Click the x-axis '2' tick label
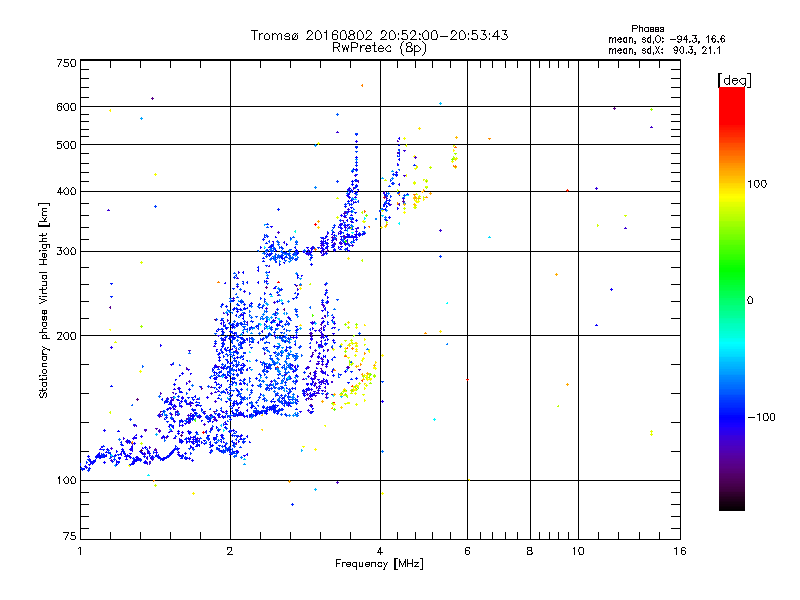Screen dimensions: 800x600 pyautogui.click(x=230, y=551)
